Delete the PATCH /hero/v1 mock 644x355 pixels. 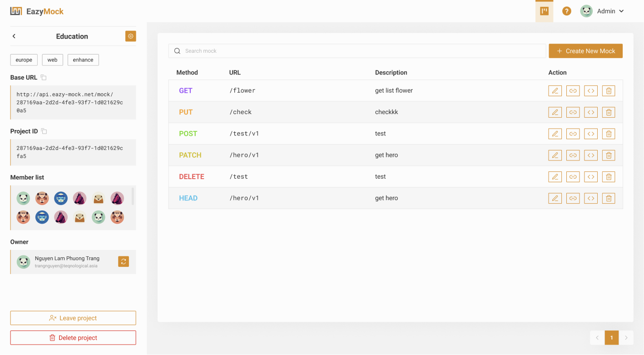click(609, 155)
